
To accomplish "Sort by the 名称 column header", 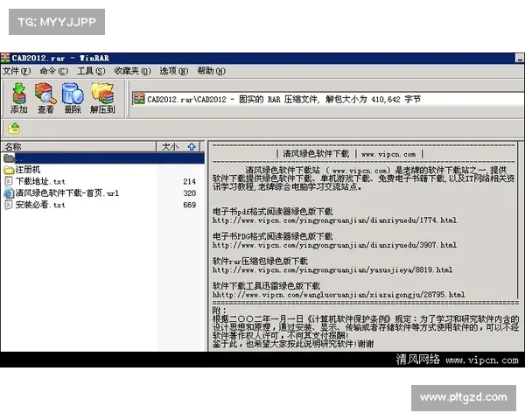I will [x=79, y=147].
